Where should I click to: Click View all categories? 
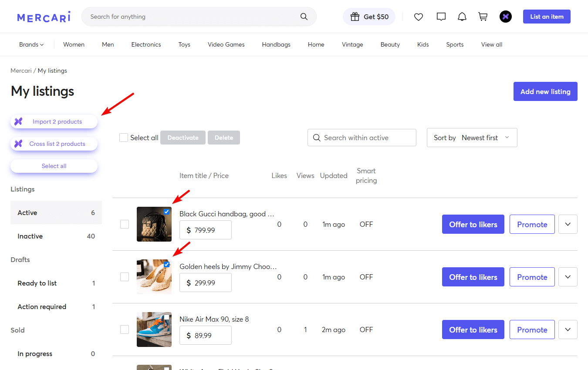(492, 44)
